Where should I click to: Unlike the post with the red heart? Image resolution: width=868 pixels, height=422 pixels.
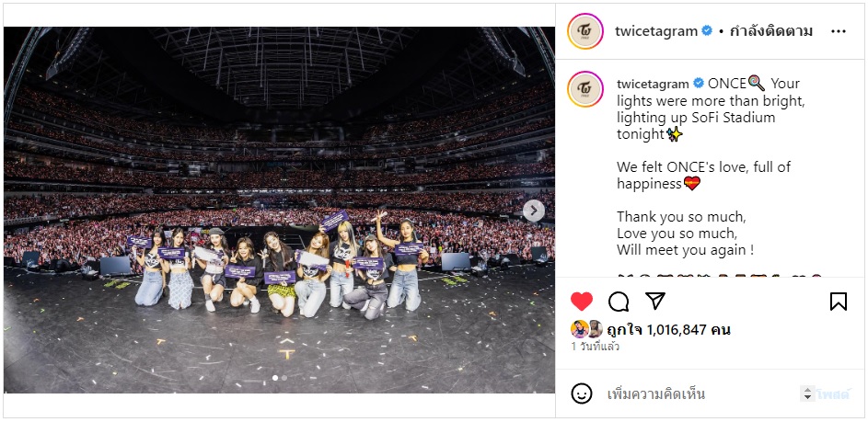point(581,302)
